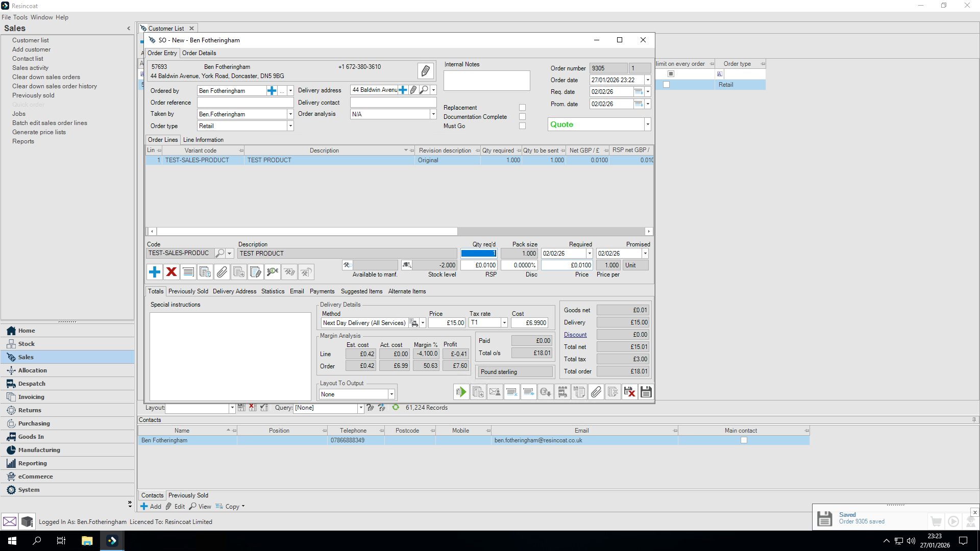This screenshot has width=980, height=551.
Task: Expand the delivery Tax rate T1 dropdown
Action: click(504, 323)
